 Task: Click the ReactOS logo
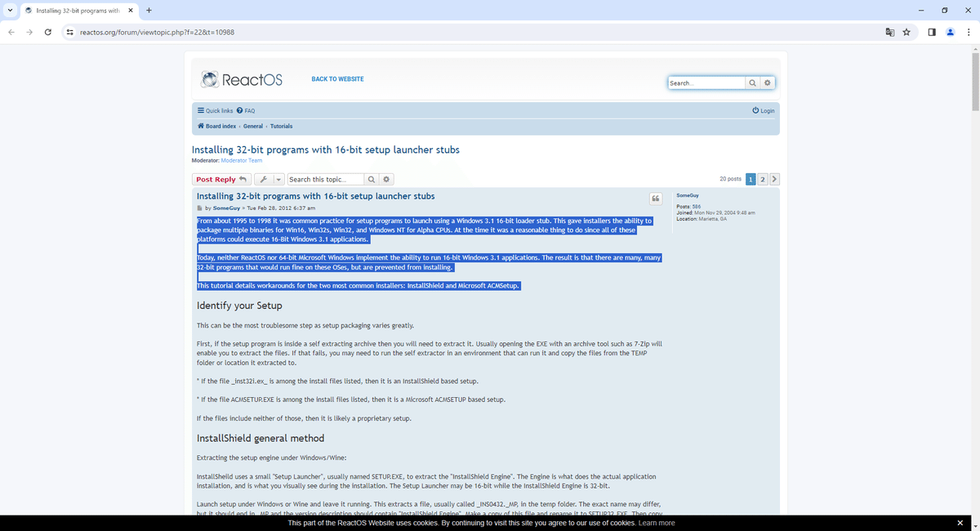(242, 79)
